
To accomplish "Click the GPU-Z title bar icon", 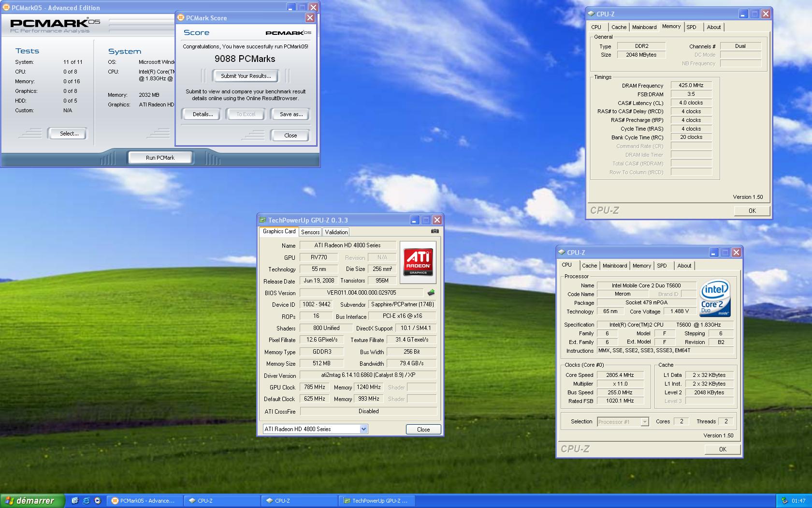I will pos(263,220).
